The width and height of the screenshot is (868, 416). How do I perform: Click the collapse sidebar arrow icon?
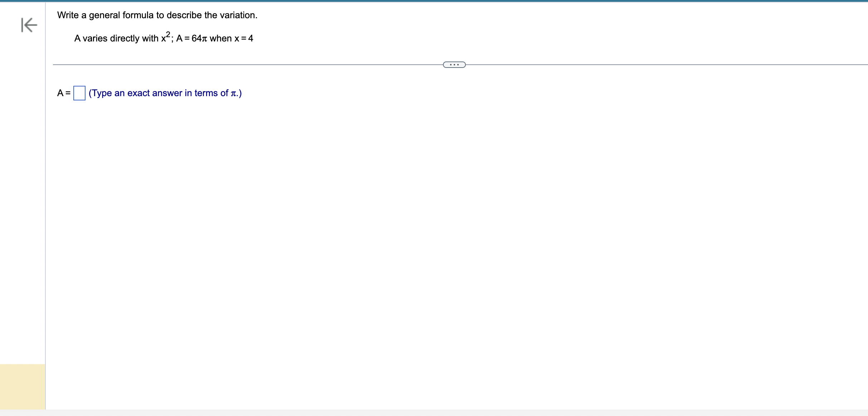coord(29,25)
